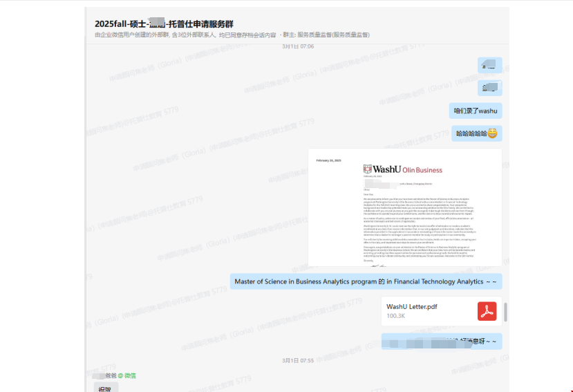Image resolution: width=573 pixels, height=392 pixels.
Task: Click the '3月1日 07:55' timestamp
Action: 298,361
